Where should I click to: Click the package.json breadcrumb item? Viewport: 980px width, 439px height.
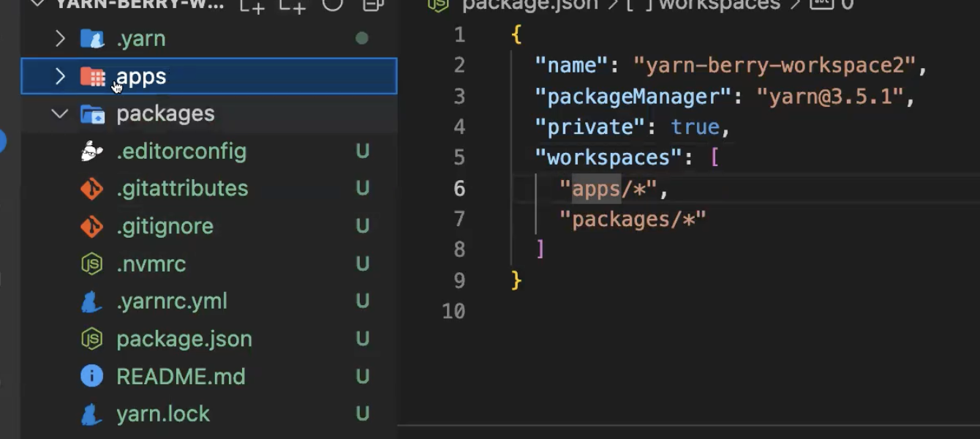point(529,5)
